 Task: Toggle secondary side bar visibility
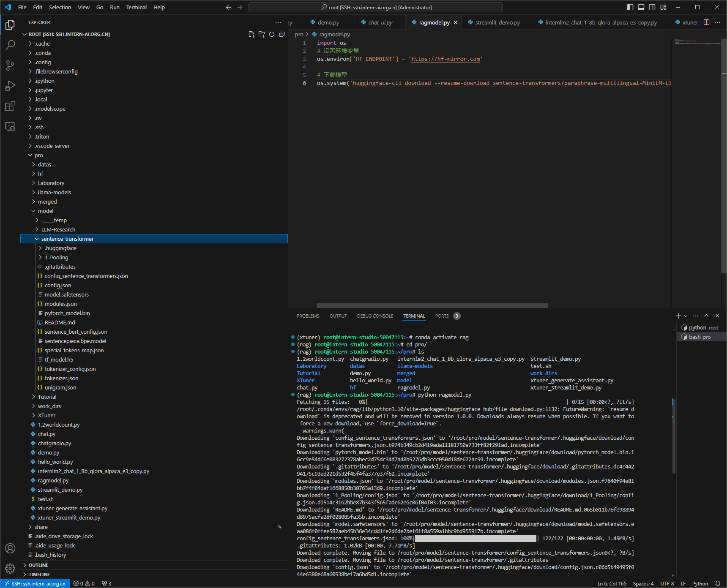[652, 7]
